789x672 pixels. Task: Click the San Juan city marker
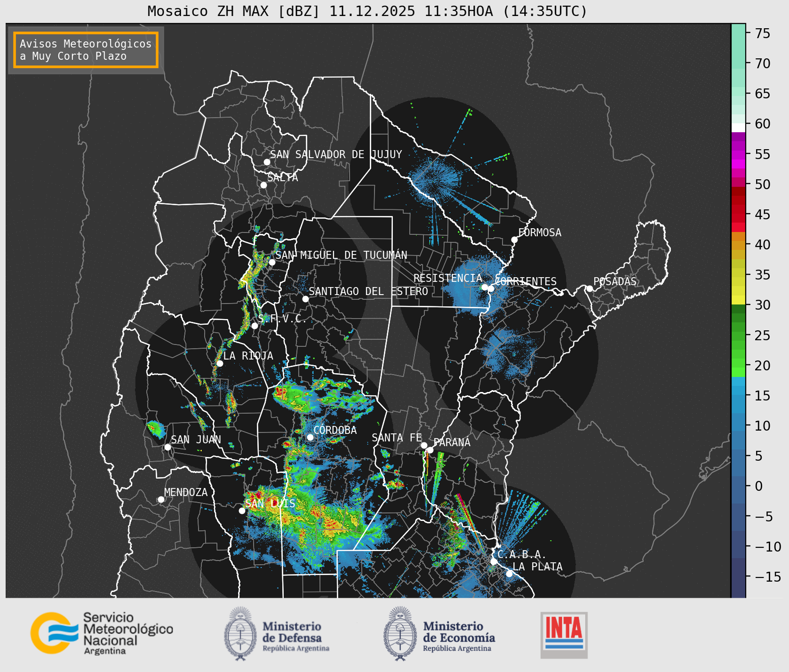pyautogui.click(x=167, y=447)
